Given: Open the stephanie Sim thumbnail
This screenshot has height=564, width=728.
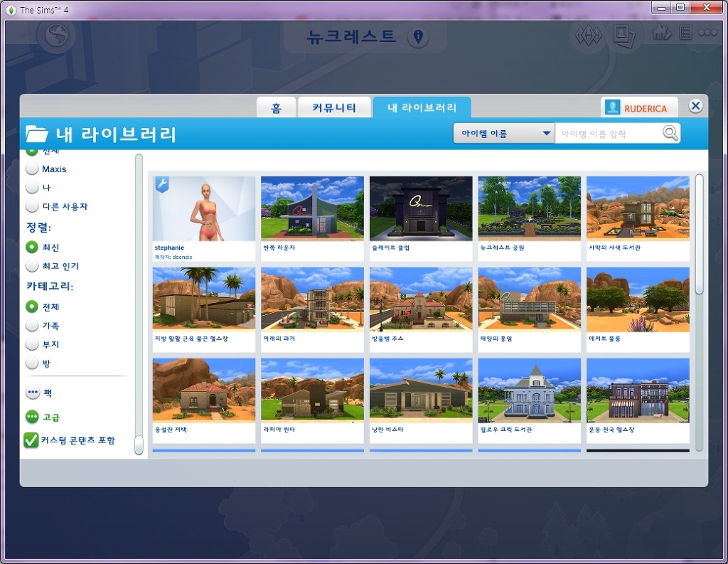Looking at the screenshot, I should click(x=204, y=208).
